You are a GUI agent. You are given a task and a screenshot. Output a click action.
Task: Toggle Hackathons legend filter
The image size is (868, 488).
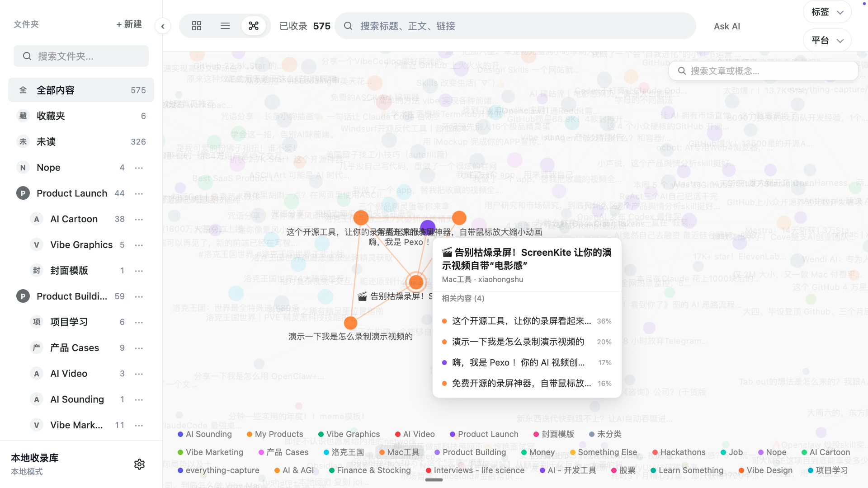679,452
